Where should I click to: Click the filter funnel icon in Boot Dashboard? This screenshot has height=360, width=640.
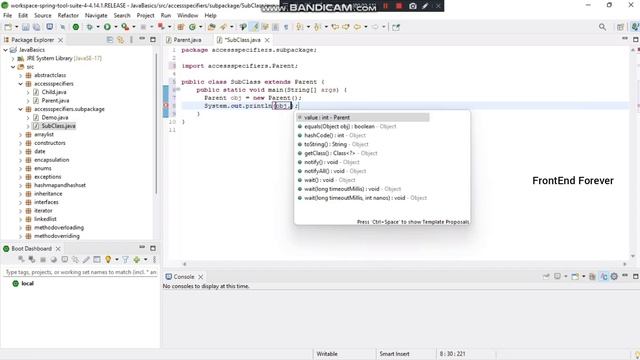pyautogui.click(x=125, y=260)
